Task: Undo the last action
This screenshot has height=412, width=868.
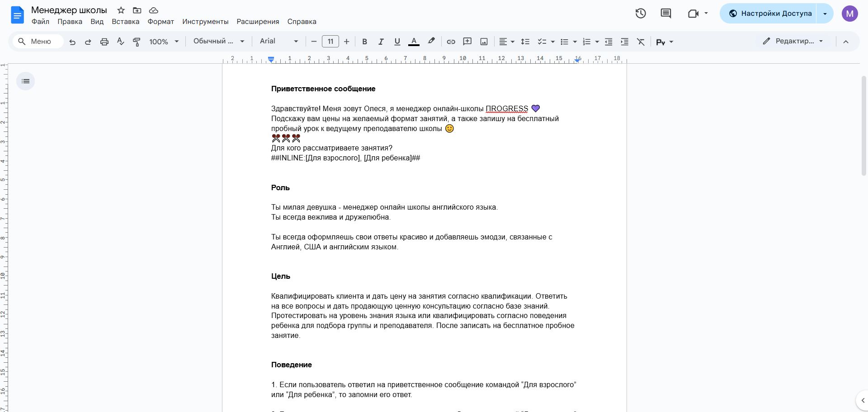Action: tap(72, 42)
